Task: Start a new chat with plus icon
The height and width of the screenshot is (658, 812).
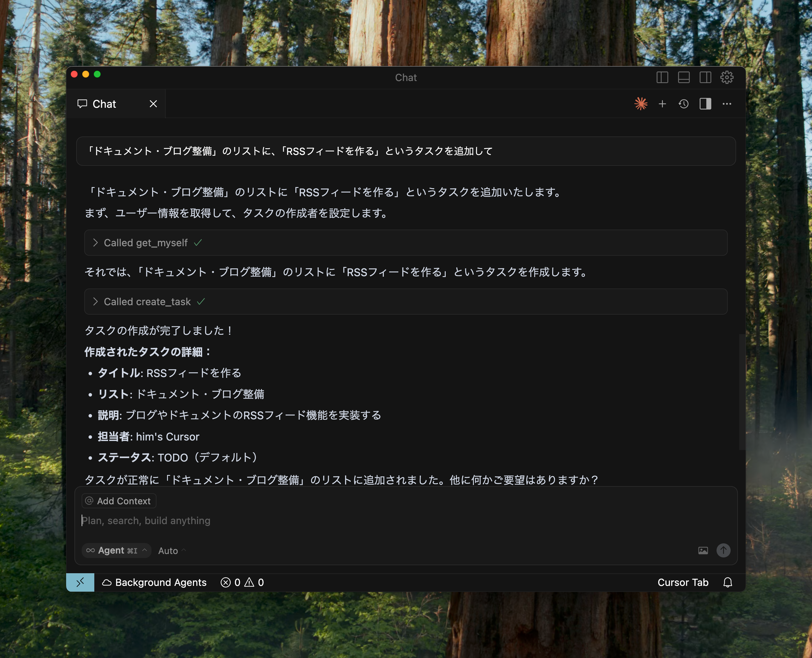Action: click(662, 104)
